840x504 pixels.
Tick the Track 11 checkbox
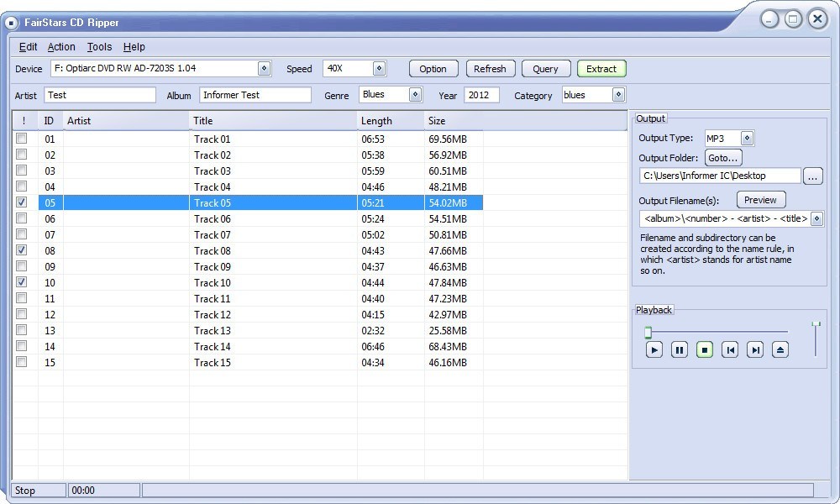point(22,298)
